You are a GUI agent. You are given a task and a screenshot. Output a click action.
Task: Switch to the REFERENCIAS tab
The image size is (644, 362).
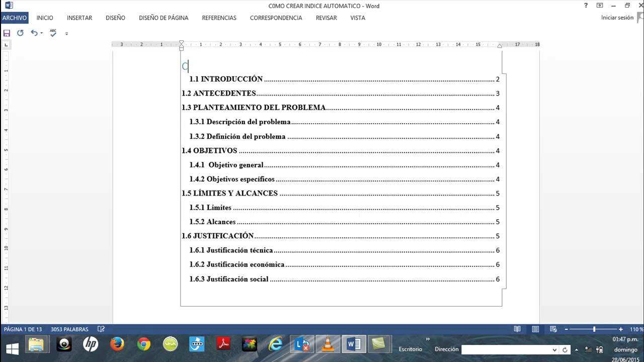click(x=219, y=18)
